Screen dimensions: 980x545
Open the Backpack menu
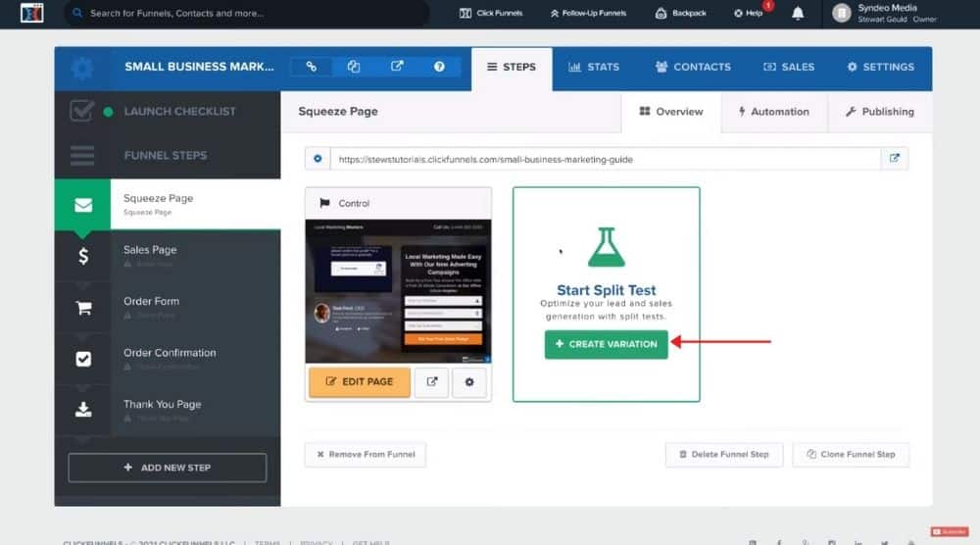click(x=681, y=13)
